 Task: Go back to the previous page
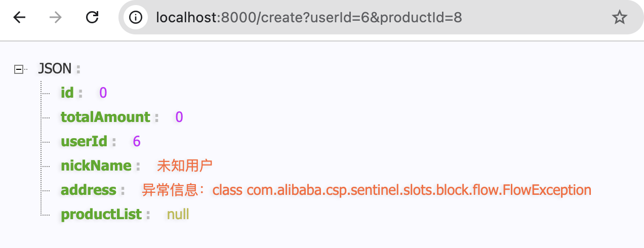[x=19, y=18]
